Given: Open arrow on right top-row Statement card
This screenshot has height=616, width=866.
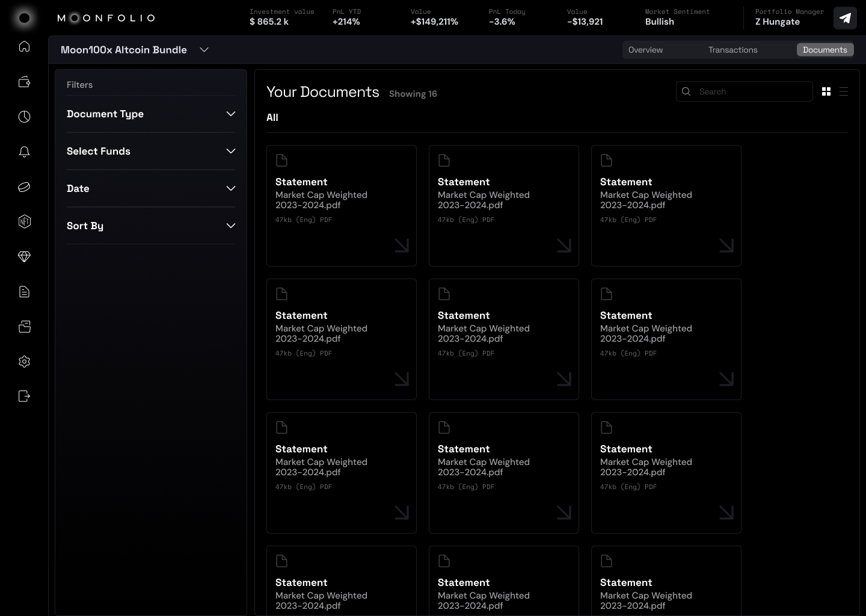Looking at the screenshot, I should (x=726, y=245).
